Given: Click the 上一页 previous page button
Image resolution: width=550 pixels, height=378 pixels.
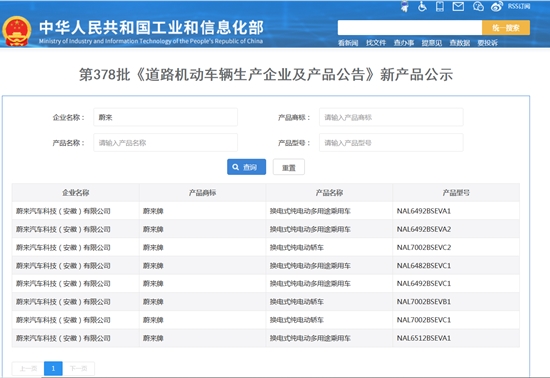Looking at the screenshot, I should coord(28,369).
